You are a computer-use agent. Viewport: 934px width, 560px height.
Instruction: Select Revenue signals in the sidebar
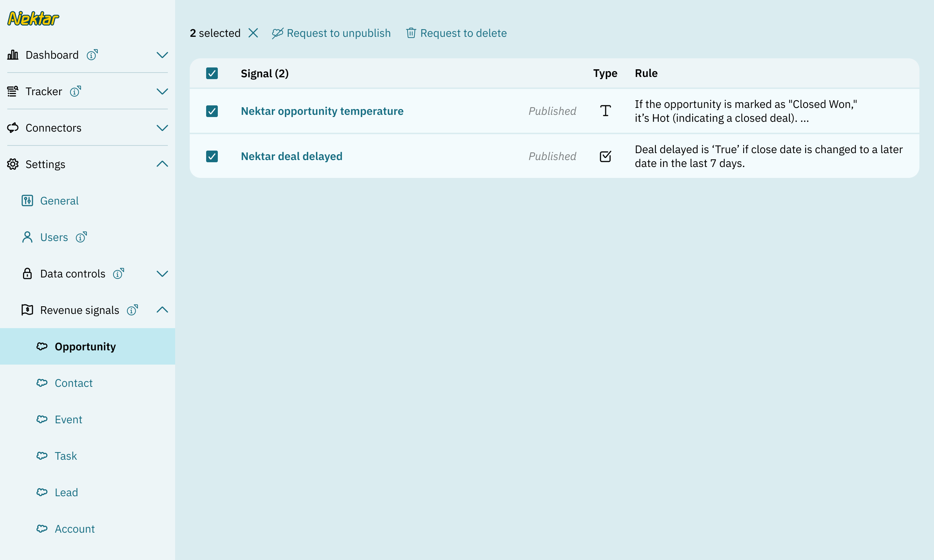[80, 310]
